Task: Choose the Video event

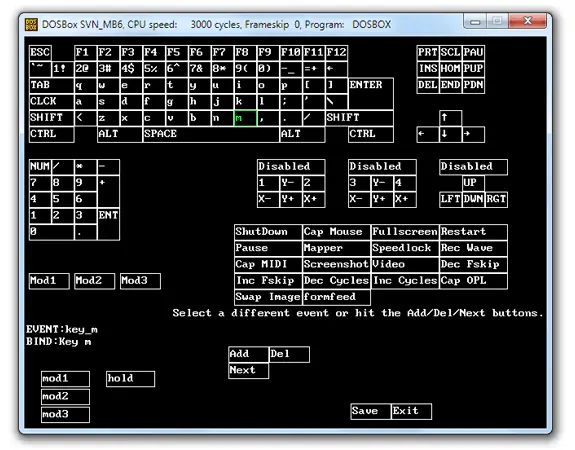Action: coord(405,265)
